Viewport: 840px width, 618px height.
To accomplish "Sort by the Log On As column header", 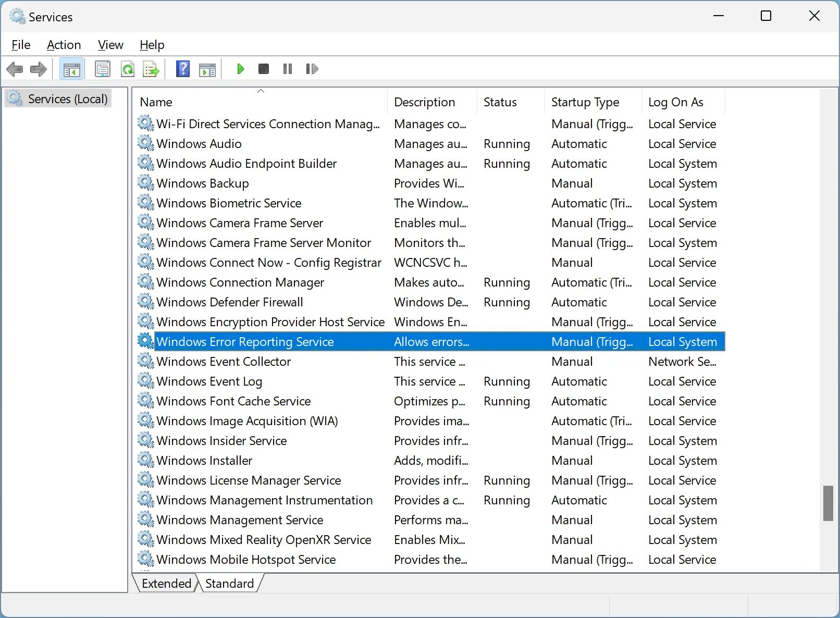I will 684,102.
